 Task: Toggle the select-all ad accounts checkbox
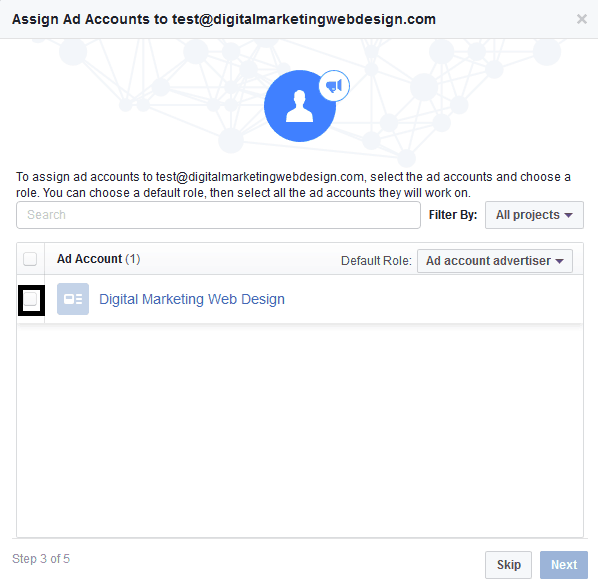30,259
